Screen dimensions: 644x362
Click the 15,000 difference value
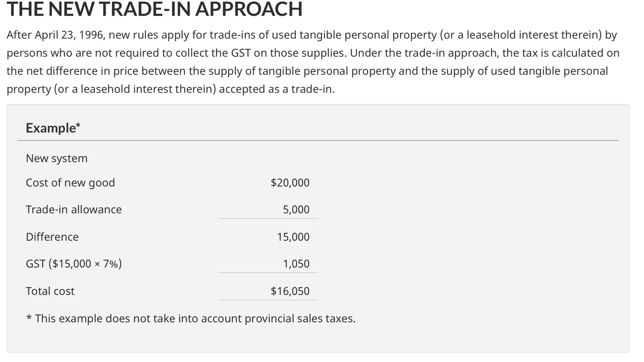click(x=293, y=237)
